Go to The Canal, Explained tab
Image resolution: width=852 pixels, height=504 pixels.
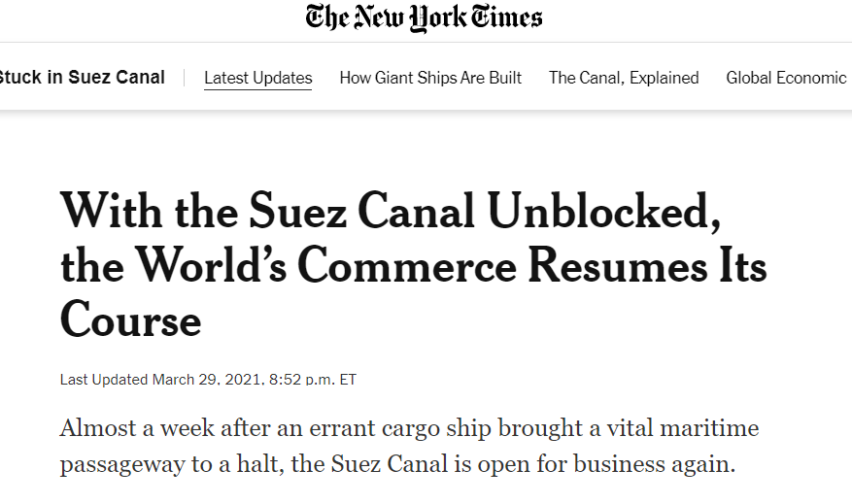tap(624, 78)
